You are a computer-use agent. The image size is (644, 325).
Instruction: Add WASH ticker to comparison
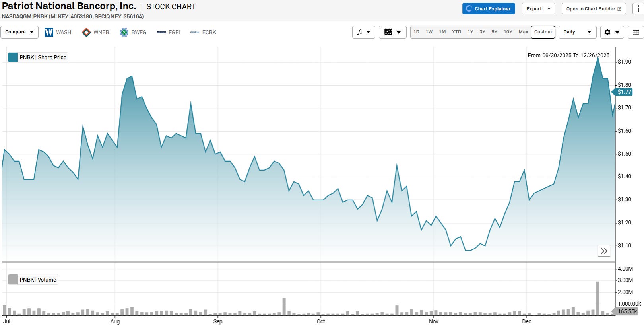coord(64,32)
